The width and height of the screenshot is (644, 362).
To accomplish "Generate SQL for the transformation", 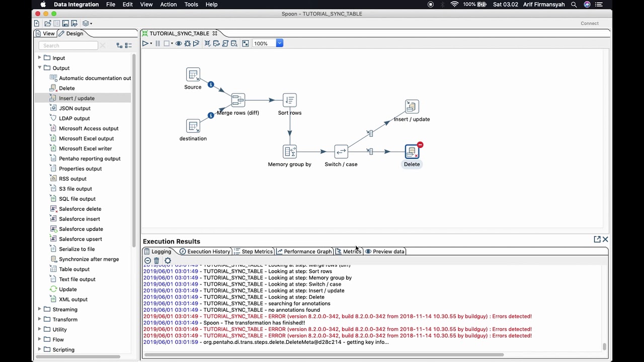I will pos(225,44).
